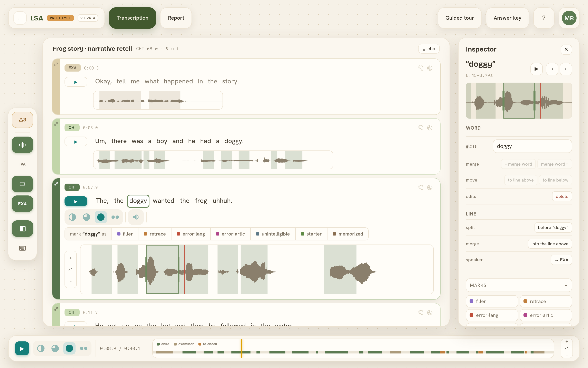Open the warnings panel showing 3 alerts
Screen dimensions: 588x368
(x=22, y=120)
